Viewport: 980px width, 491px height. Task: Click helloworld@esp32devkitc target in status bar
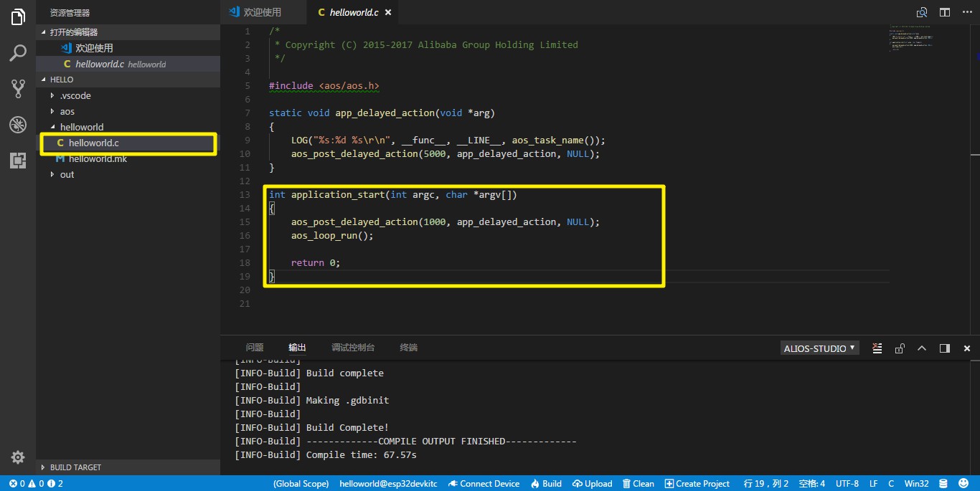(388, 484)
